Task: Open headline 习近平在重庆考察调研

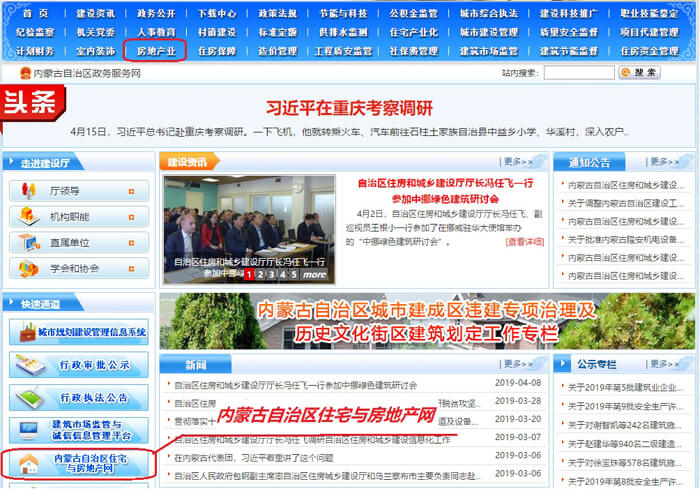Action: point(349,108)
